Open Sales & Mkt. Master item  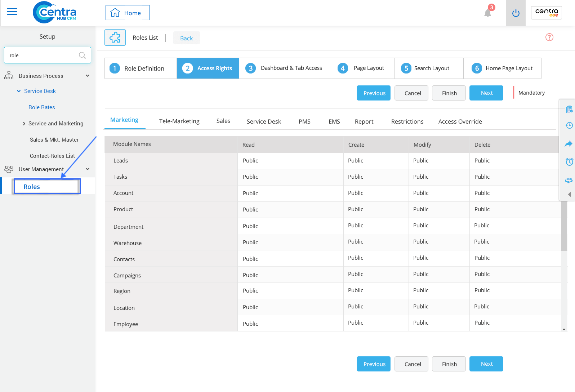[54, 140]
